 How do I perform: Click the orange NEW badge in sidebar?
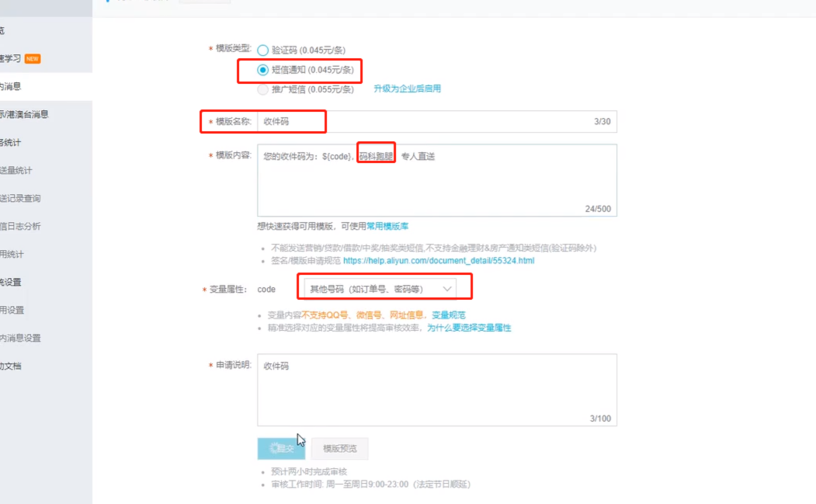coord(33,59)
